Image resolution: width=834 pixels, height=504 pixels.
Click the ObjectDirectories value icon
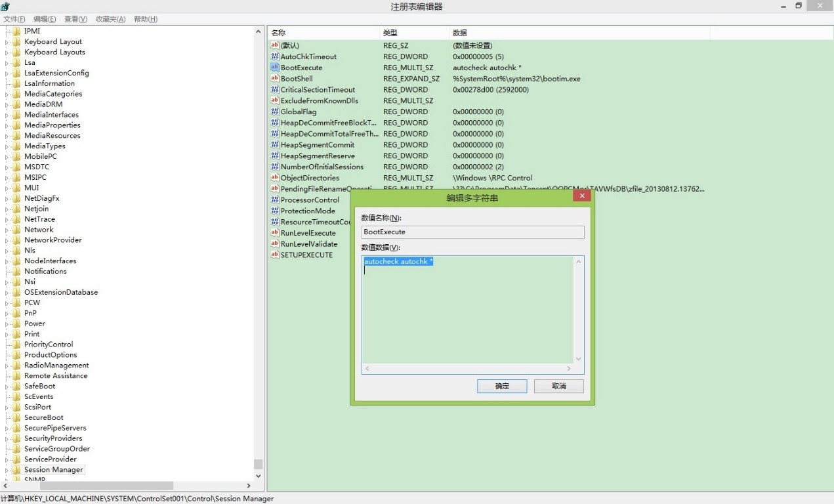click(x=275, y=178)
